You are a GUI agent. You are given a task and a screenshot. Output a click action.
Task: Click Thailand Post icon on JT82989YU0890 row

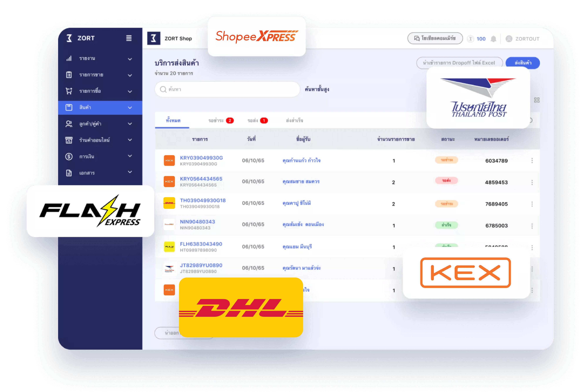click(x=169, y=268)
